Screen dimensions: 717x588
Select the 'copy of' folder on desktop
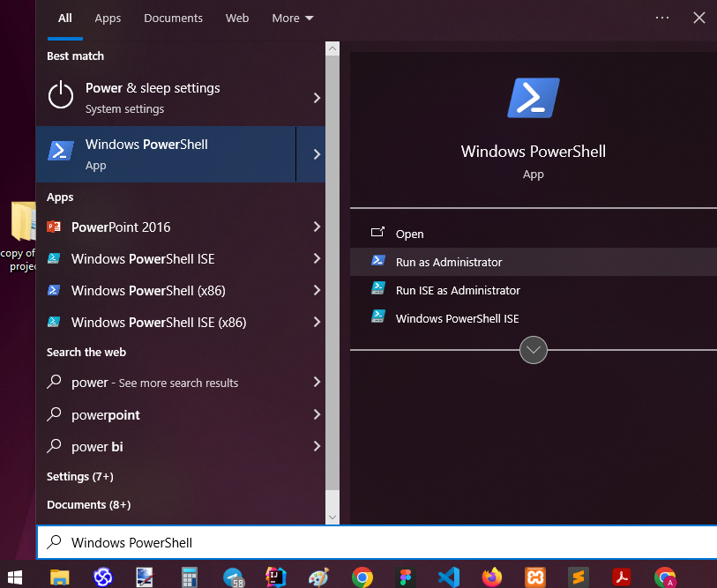tap(19, 235)
